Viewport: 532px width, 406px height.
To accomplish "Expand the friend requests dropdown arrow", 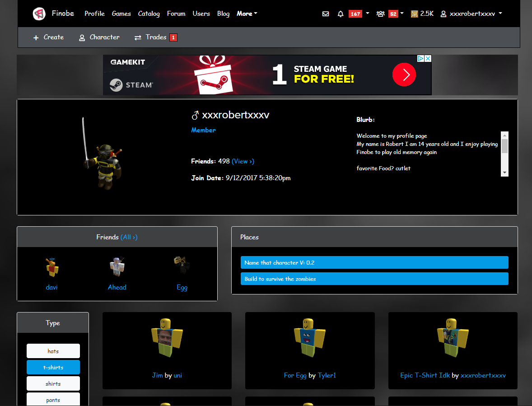I will click(402, 13).
